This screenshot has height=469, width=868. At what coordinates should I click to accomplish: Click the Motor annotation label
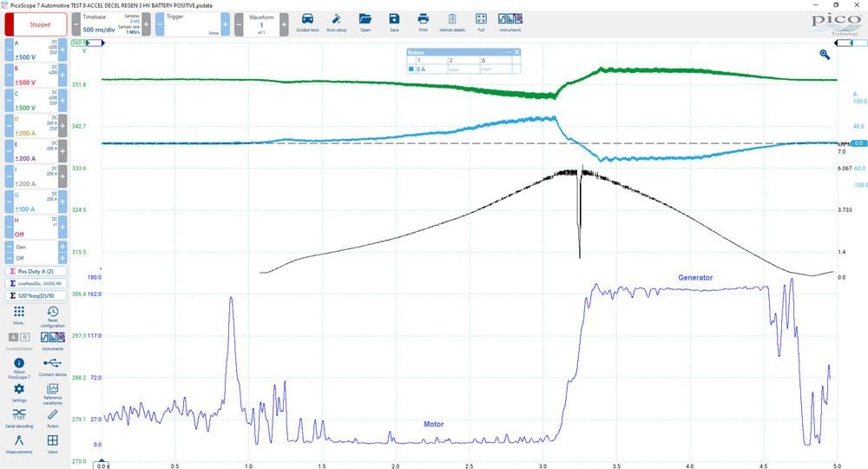[433, 424]
